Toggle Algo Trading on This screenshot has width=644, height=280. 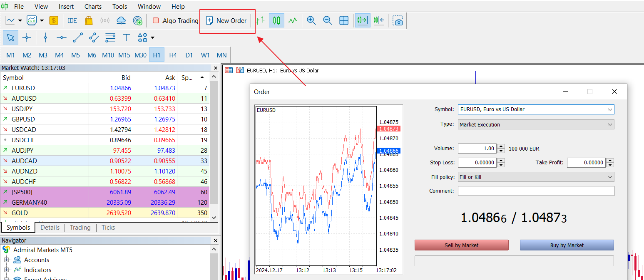point(175,20)
